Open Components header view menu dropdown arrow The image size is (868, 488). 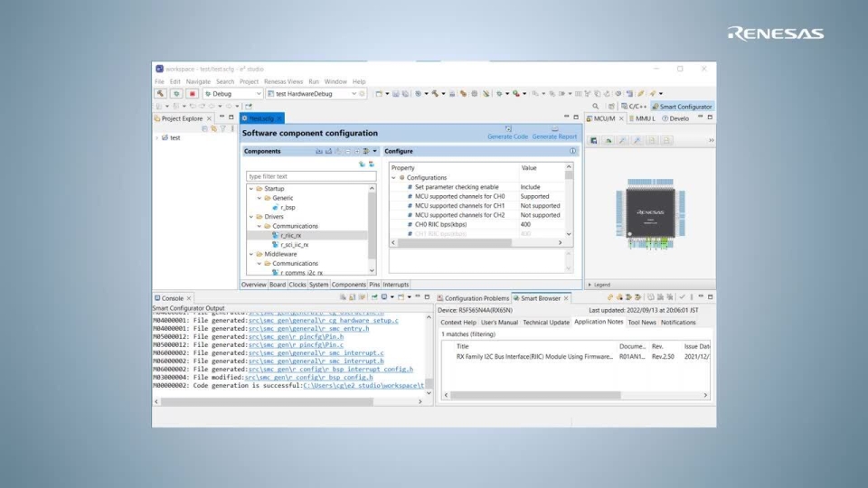[x=374, y=151]
